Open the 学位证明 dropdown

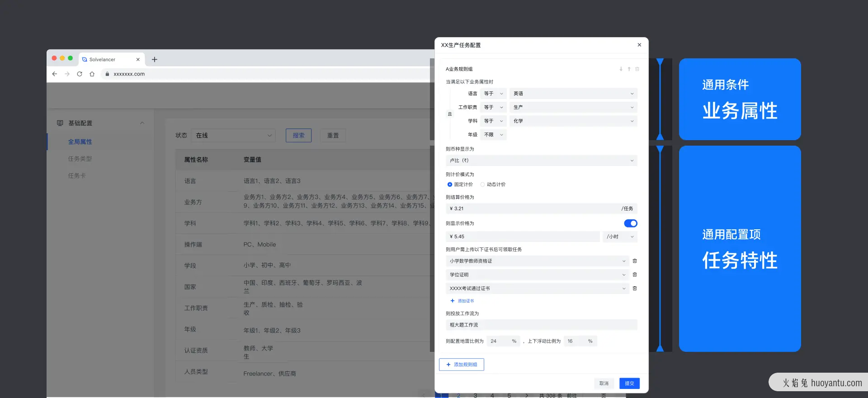[538, 275]
